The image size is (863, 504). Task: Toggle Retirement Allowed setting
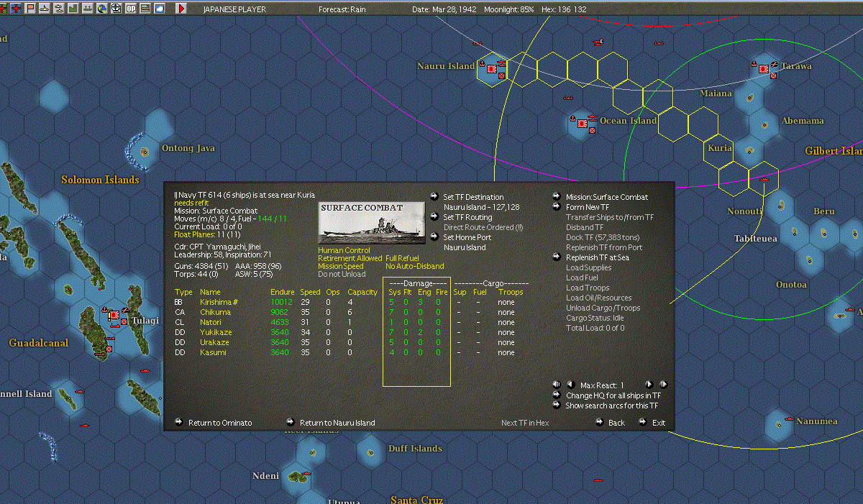[x=350, y=258]
